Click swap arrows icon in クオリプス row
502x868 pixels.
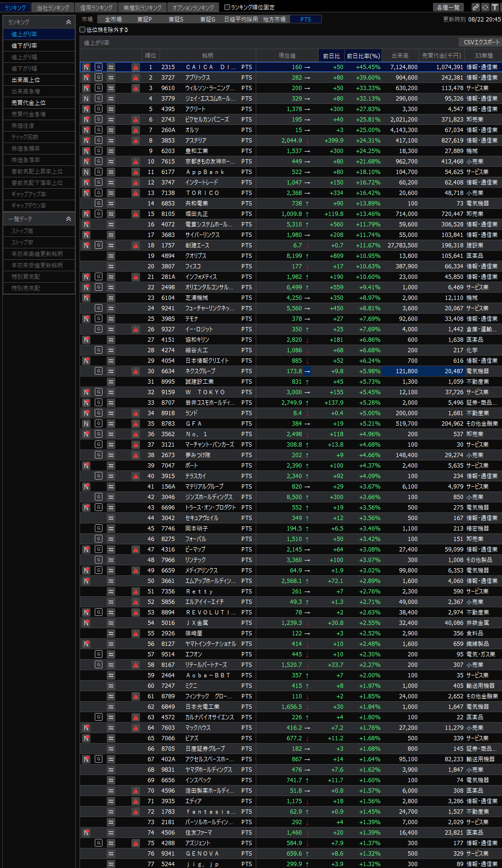(x=110, y=256)
